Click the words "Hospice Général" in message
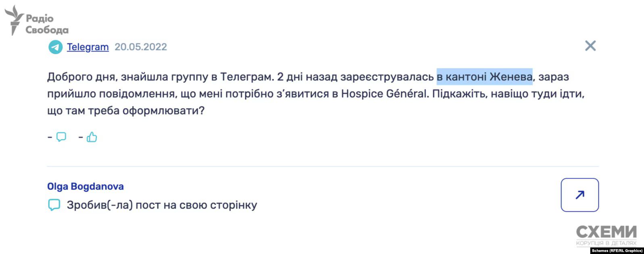This screenshot has height=254, width=644. 383,94
